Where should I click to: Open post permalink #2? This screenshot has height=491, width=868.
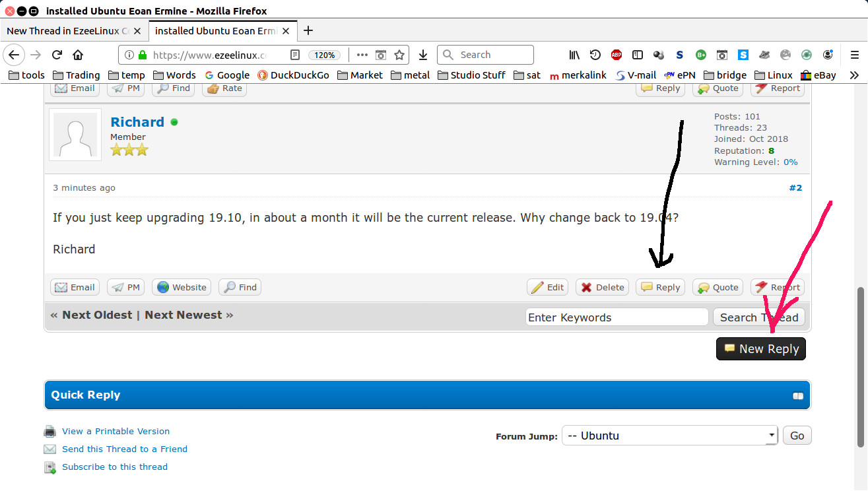click(795, 188)
